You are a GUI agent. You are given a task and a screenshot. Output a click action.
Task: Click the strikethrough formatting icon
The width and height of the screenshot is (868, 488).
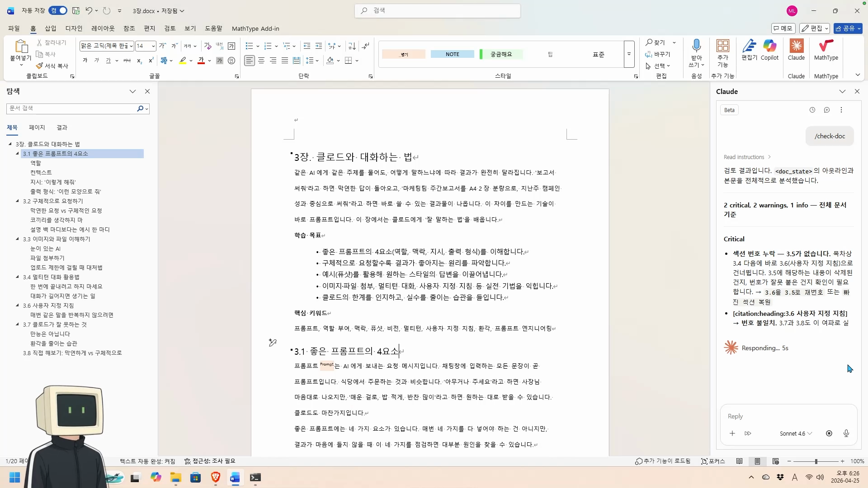coord(127,61)
